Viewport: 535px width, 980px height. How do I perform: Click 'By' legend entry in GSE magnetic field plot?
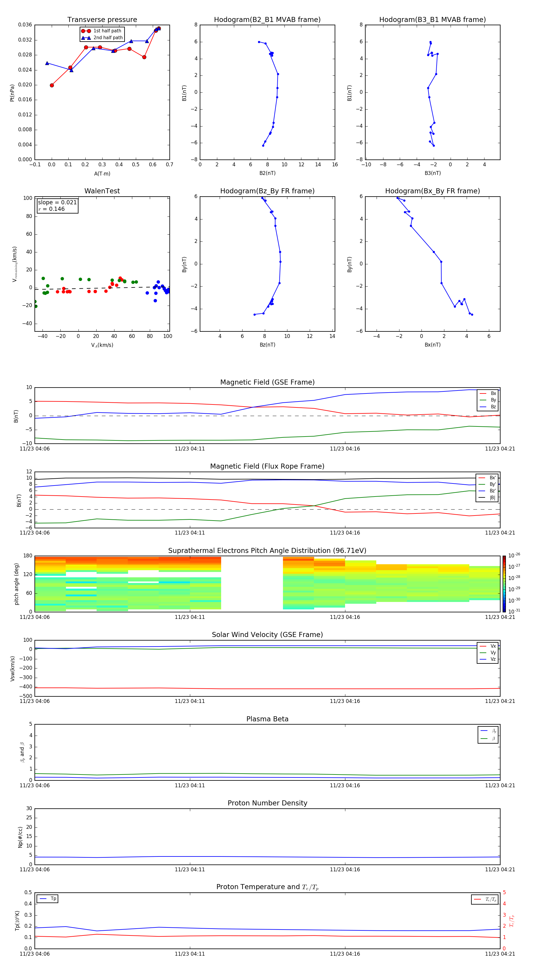488,400
